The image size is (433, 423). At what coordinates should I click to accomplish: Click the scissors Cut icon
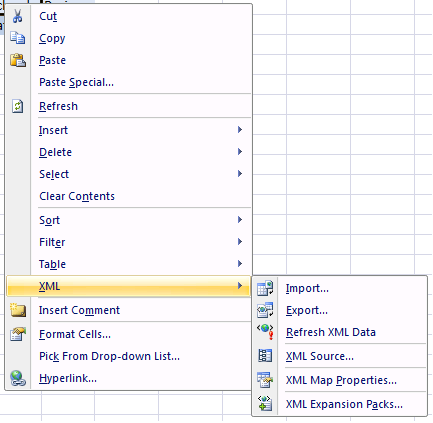coord(18,16)
